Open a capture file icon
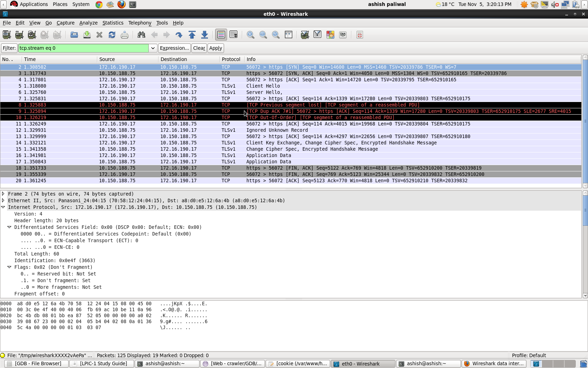The image size is (588, 368). pos(74,35)
